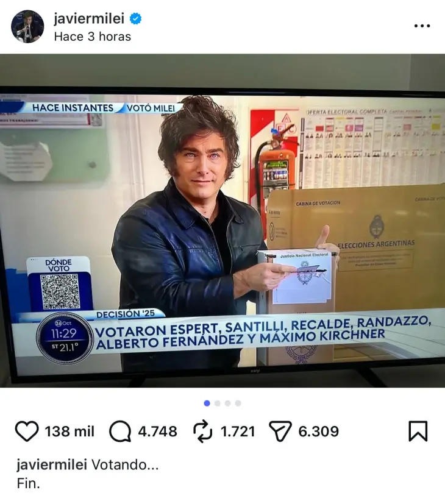Save the post with the bookmark icon
The height and width of the screenshot is (504, 445).
[x=418, y=431]
